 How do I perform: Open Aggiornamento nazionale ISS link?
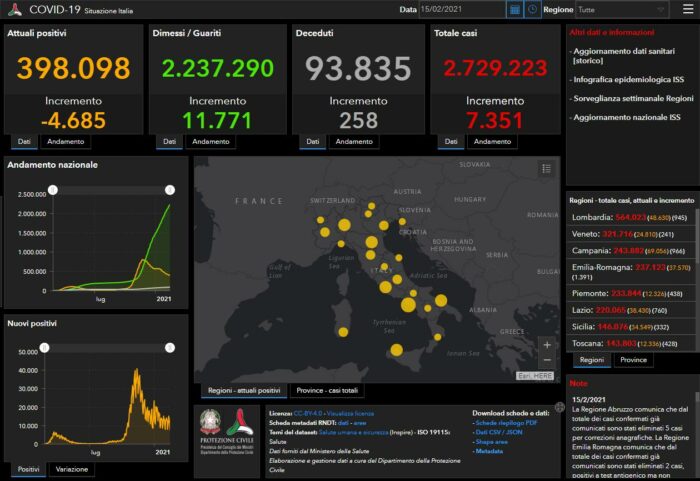click(627, 117)
